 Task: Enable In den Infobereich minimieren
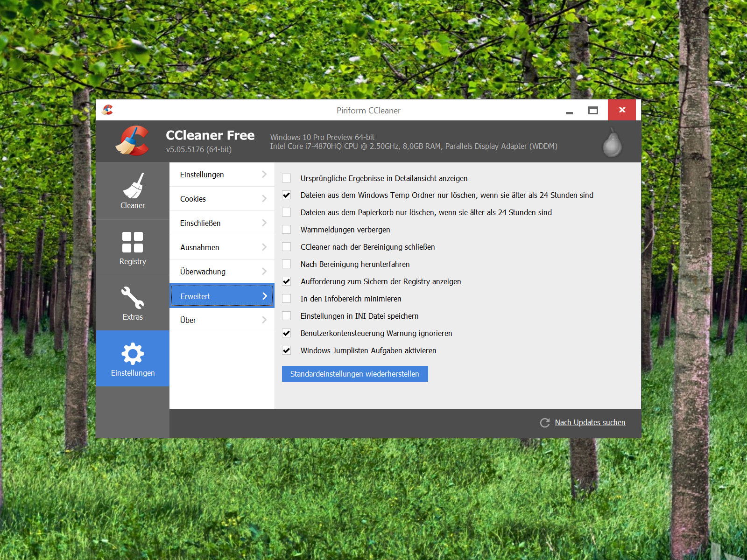(287, 299)
